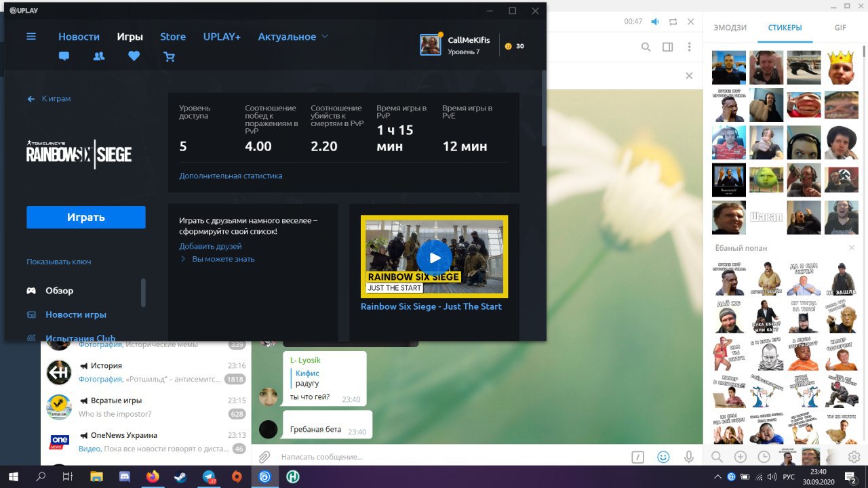Open Telegram bot commands slash icon

[637, 457]
